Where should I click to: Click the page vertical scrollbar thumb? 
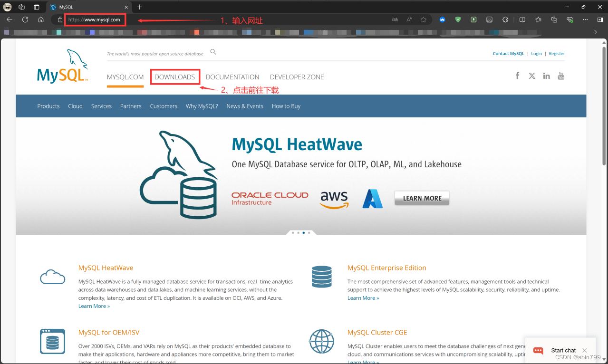point(604,106)
